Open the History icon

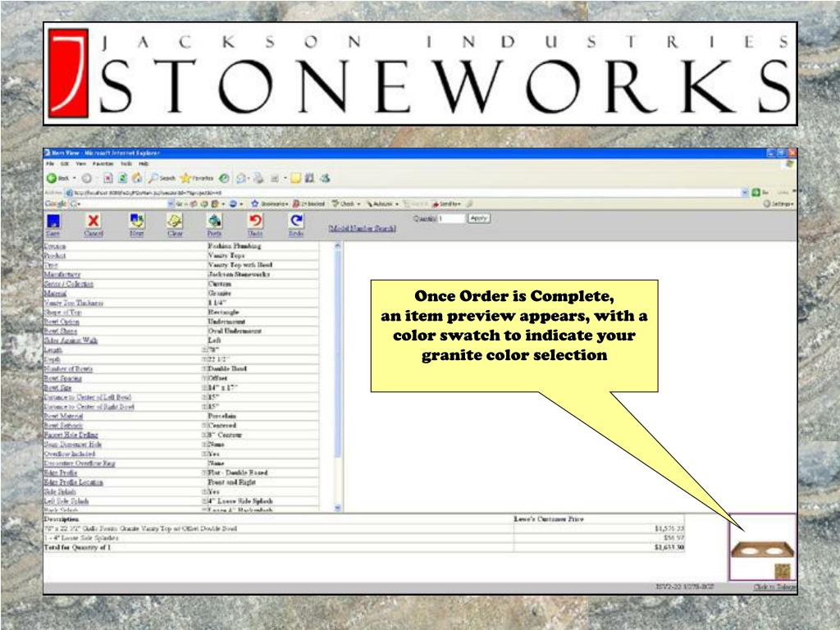(x=224, y=178)
